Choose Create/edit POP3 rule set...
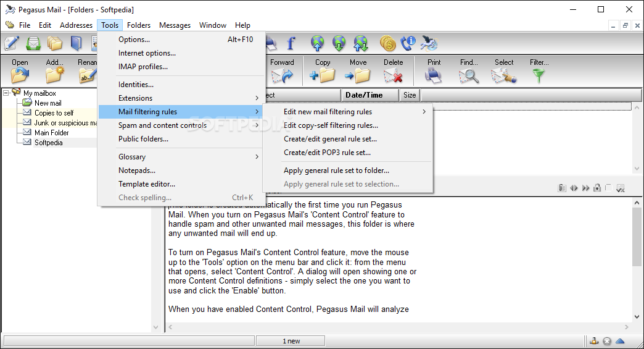 348,152
